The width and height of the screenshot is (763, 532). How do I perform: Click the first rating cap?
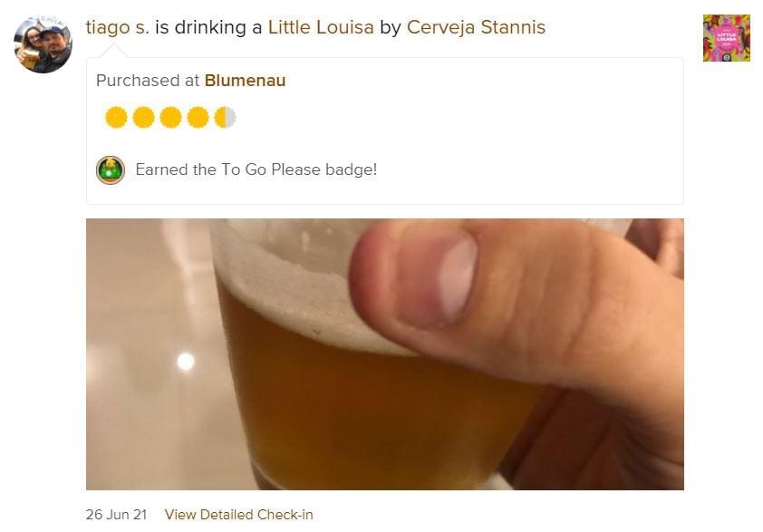116,117
